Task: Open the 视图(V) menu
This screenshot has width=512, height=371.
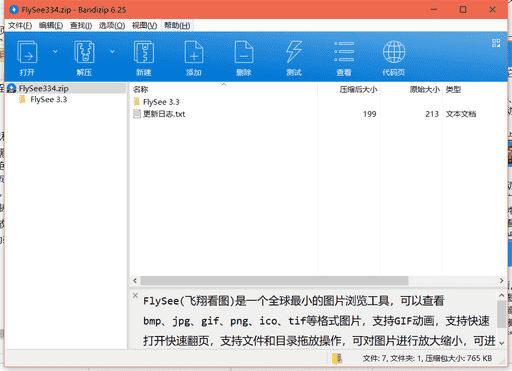Action: point(144,26)
